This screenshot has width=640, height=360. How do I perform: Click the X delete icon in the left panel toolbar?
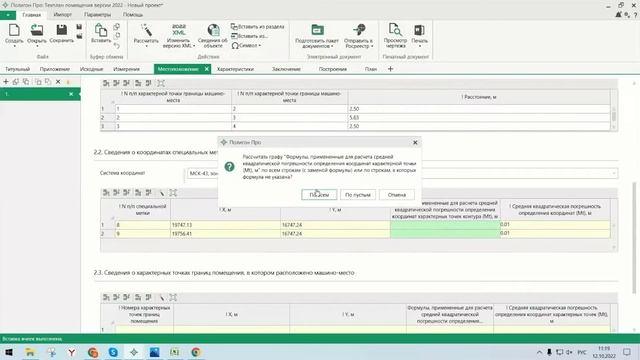click(58, 82)
